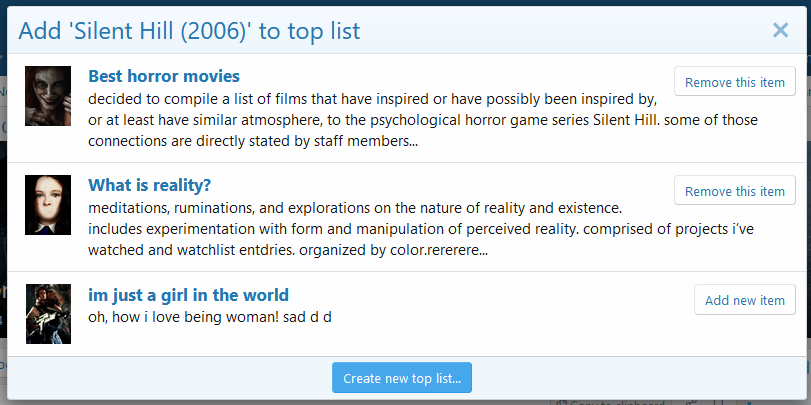Select the im just a girl thumbnail
This screenshot has width=811, height=405.
(x=48, y=314)
